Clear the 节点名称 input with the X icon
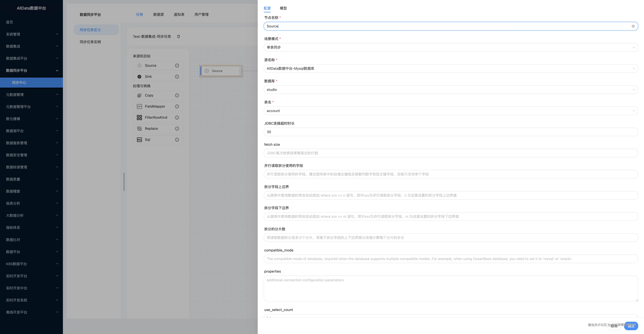 [x=633, y=26]
